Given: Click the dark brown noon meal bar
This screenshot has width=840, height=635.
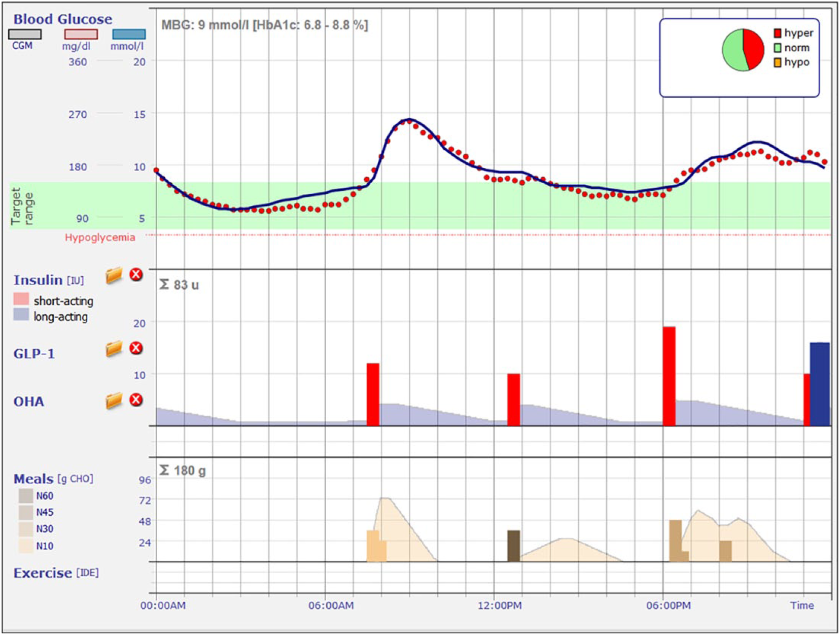Looking at the screenshot, I should [x=514, y=546].
